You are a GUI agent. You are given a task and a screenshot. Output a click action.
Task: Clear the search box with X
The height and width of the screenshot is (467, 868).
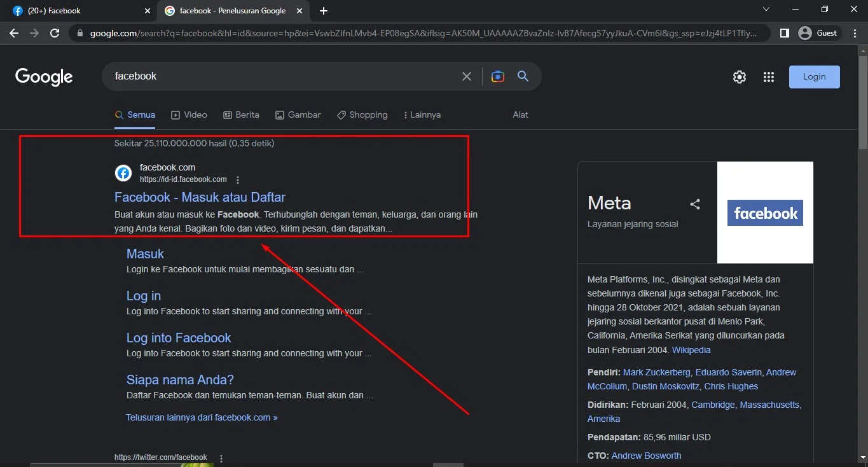pos(467,76)
